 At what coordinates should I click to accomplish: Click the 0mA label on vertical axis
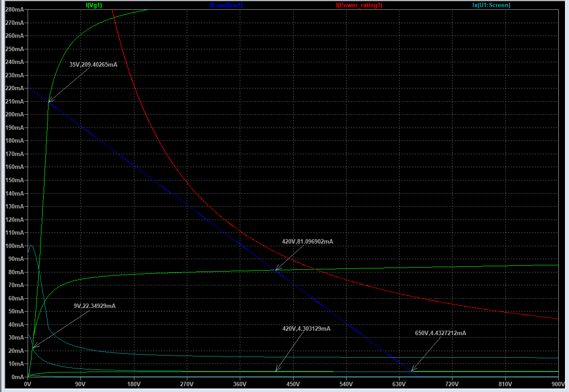point(17,377)
